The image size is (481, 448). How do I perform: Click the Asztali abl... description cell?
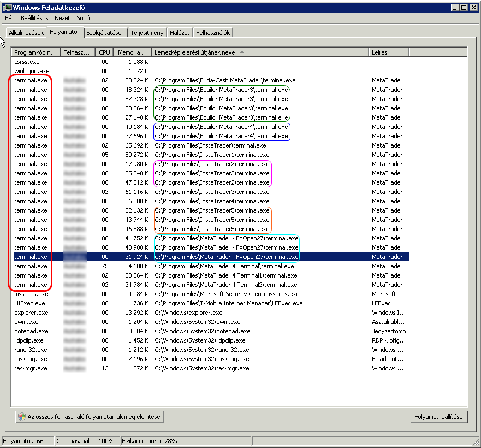388,322
